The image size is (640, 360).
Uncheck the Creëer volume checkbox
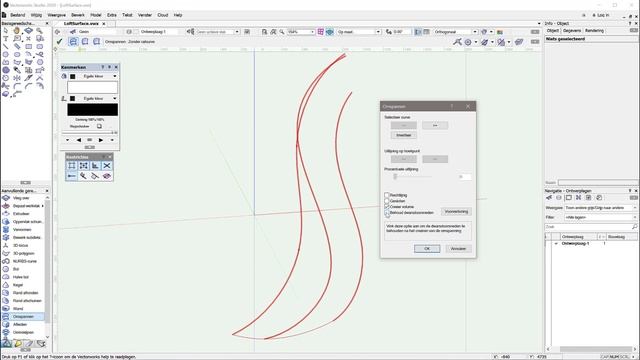387,207
